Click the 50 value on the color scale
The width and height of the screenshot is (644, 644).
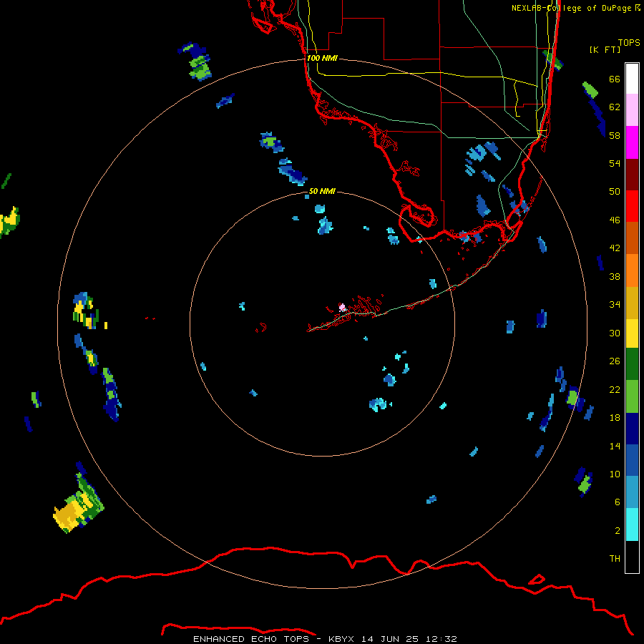[615, 192]
